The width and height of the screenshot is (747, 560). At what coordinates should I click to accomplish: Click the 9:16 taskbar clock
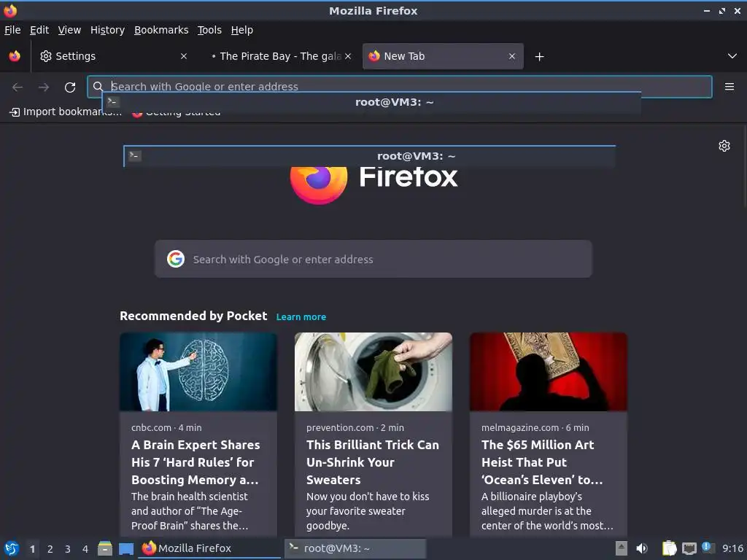click(732, 548)
